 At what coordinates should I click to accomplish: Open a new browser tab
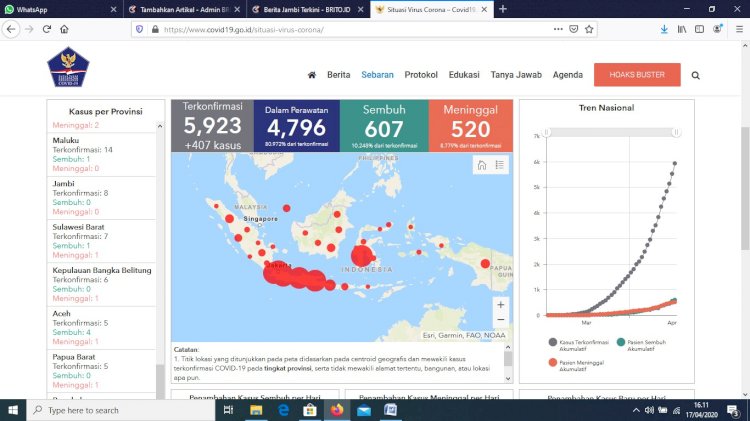(x=503, y=9)
